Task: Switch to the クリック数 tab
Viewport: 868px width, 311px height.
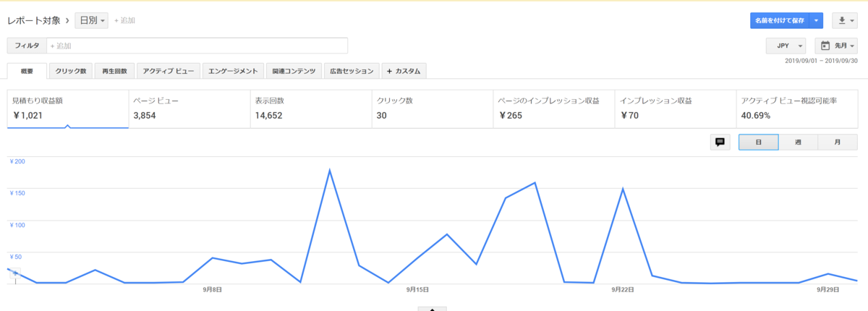Action: point(71,71)
